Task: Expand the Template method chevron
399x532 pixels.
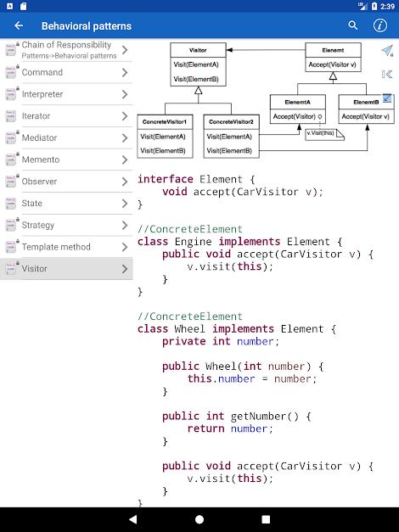Action: coord(125,247)
